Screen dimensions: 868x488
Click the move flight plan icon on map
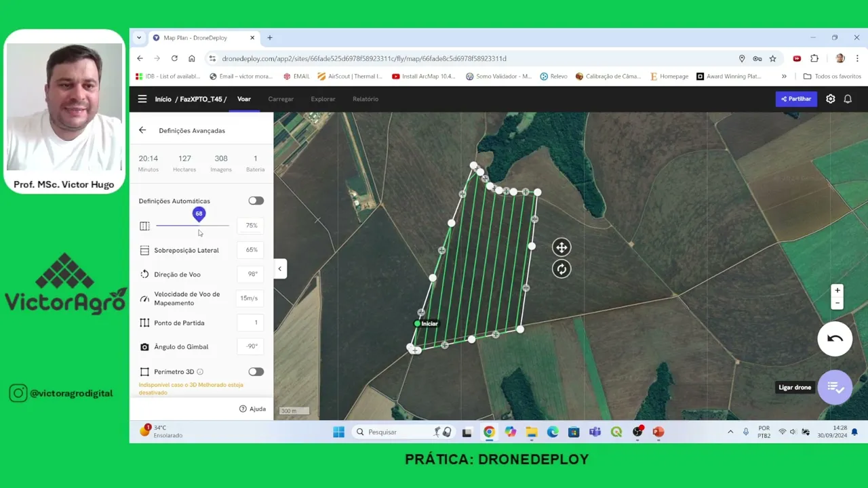point(561,247)
